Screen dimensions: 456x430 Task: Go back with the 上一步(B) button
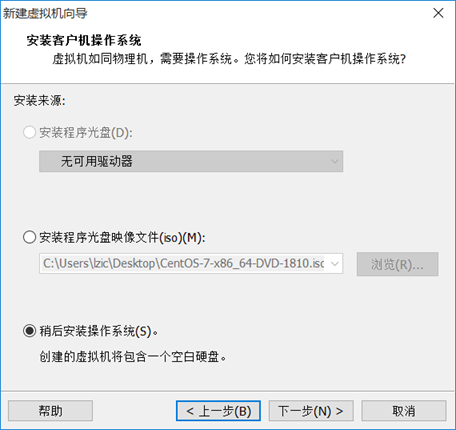(218, 411)
